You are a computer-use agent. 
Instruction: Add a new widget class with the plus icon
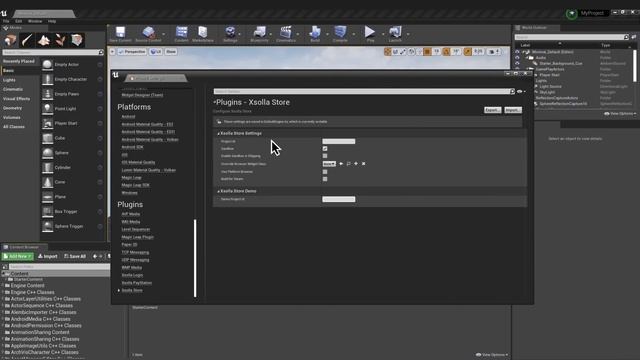(356, 164)
